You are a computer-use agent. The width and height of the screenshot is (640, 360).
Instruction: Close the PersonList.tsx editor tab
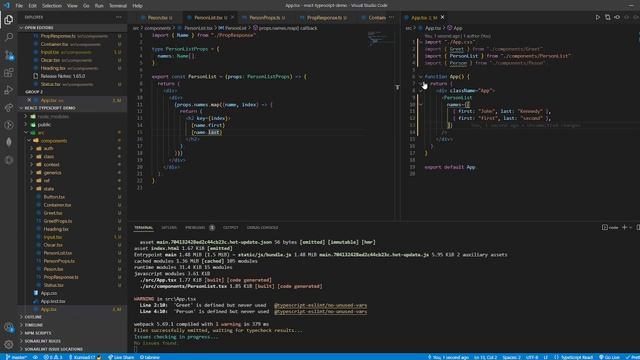point(232,18)
